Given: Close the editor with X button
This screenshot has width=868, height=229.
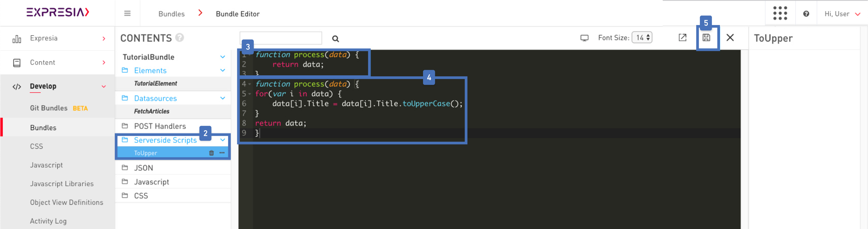Looking at the screenshot, I should tap(730, 38).
